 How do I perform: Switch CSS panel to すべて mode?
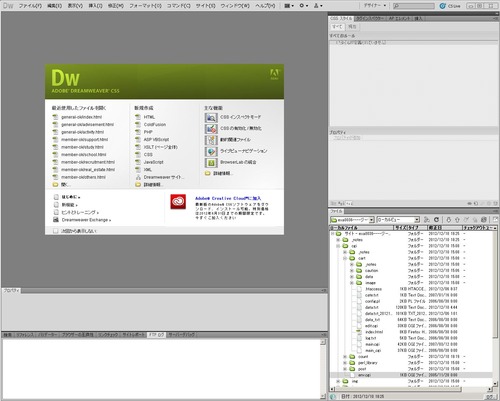coord(337,26)
